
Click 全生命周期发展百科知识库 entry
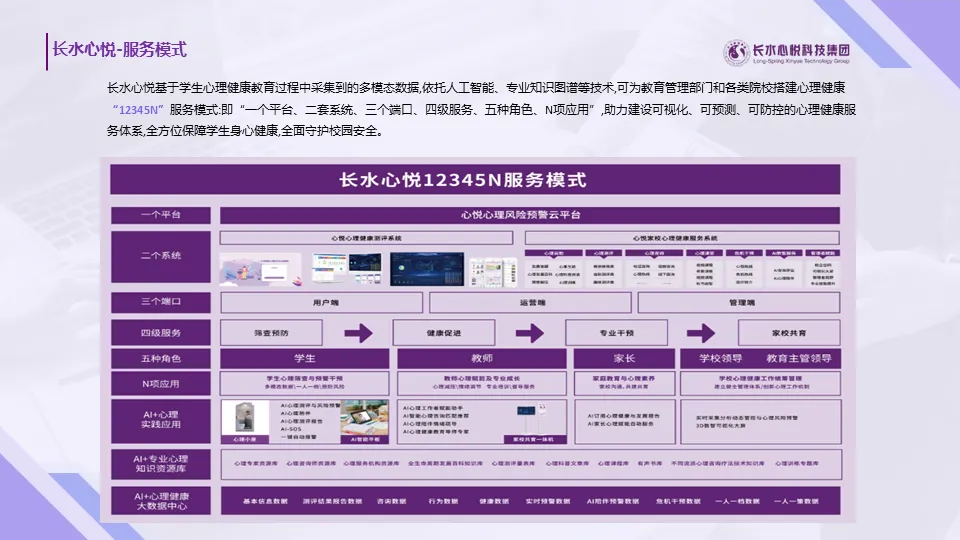point(445,463)
